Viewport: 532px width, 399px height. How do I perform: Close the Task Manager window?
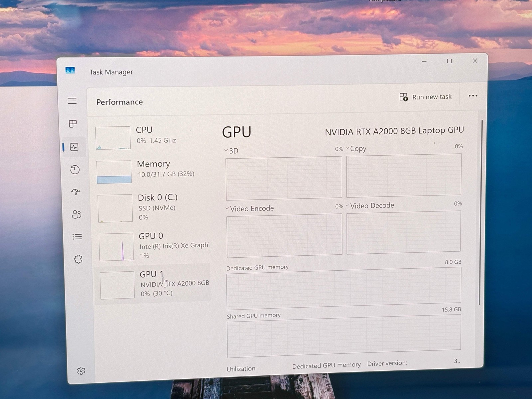pyautogui.click(x=475, y=61)
